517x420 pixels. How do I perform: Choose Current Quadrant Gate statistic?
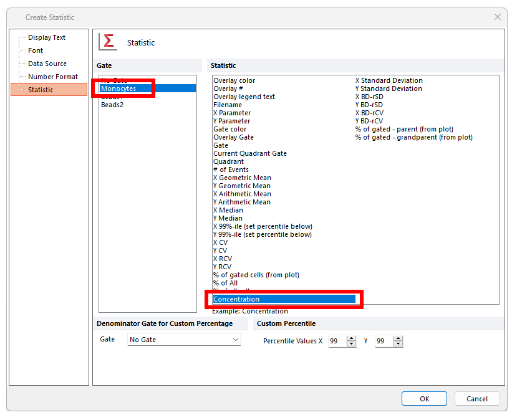click(250, 153)
